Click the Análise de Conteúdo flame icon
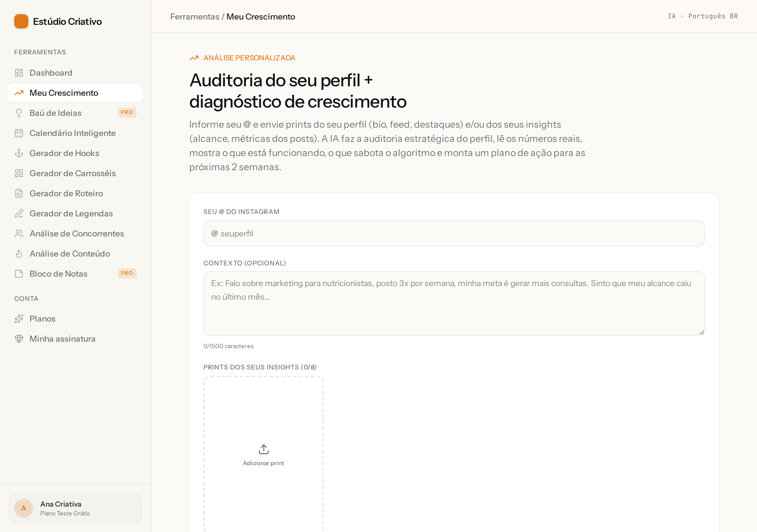Image resolution: width=757 pixels, height=532 pixels. point(19,254)
